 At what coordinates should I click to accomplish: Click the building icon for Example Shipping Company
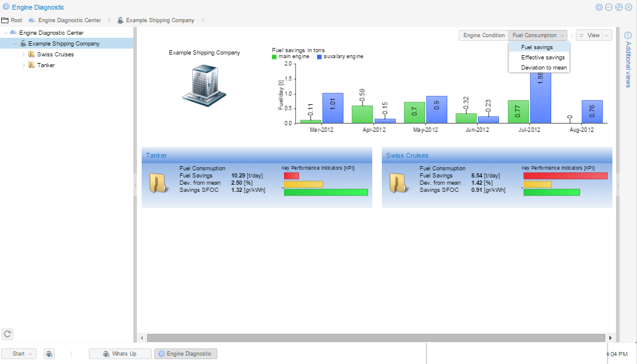point(204,86)
